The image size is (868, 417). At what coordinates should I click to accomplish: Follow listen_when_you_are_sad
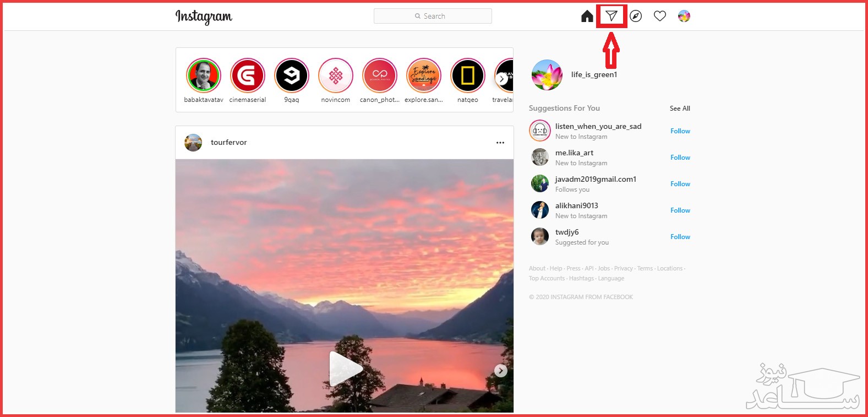pos(680,131)
